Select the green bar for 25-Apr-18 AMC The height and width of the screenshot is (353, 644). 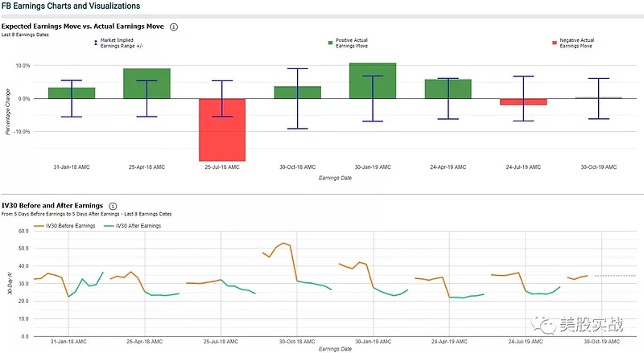click(x=147, y=84)
